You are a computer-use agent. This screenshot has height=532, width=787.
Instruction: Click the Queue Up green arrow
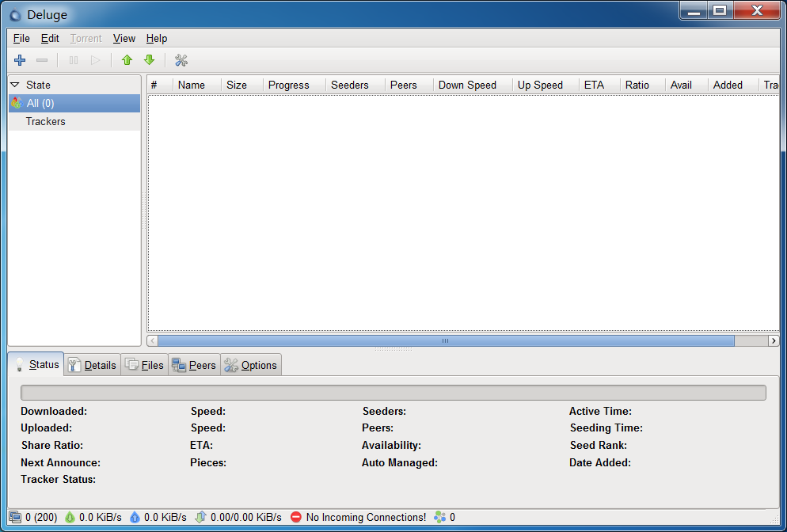click(127, 60)
